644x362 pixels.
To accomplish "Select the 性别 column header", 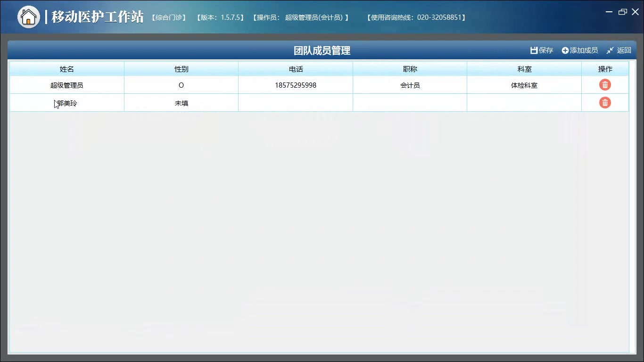I will (181, 69).
